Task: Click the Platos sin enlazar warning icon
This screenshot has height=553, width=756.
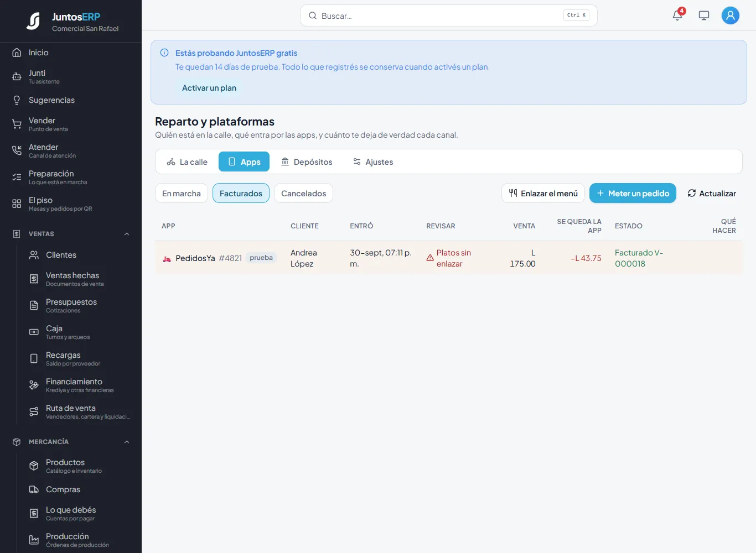Action: point(430,258)
